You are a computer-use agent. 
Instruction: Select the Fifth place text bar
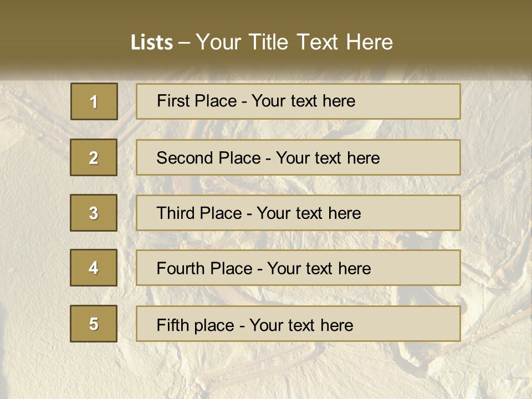tap(298, 324)
